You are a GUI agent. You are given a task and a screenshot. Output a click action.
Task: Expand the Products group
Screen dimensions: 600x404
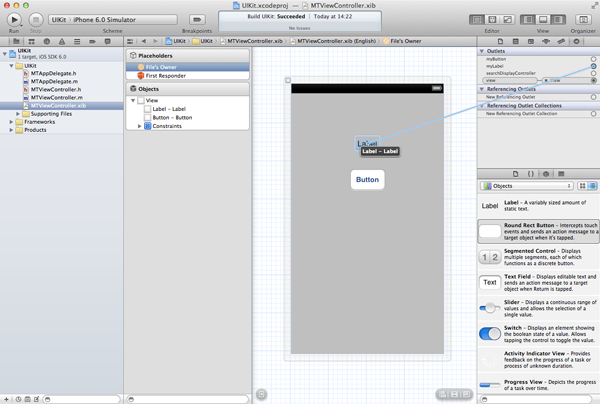click(11, 130)
